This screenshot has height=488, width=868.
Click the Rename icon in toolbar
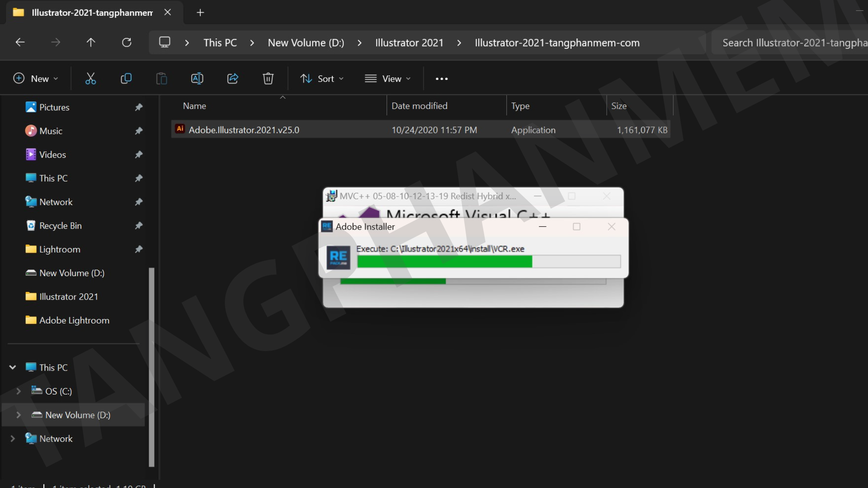[x=197, y=79]
